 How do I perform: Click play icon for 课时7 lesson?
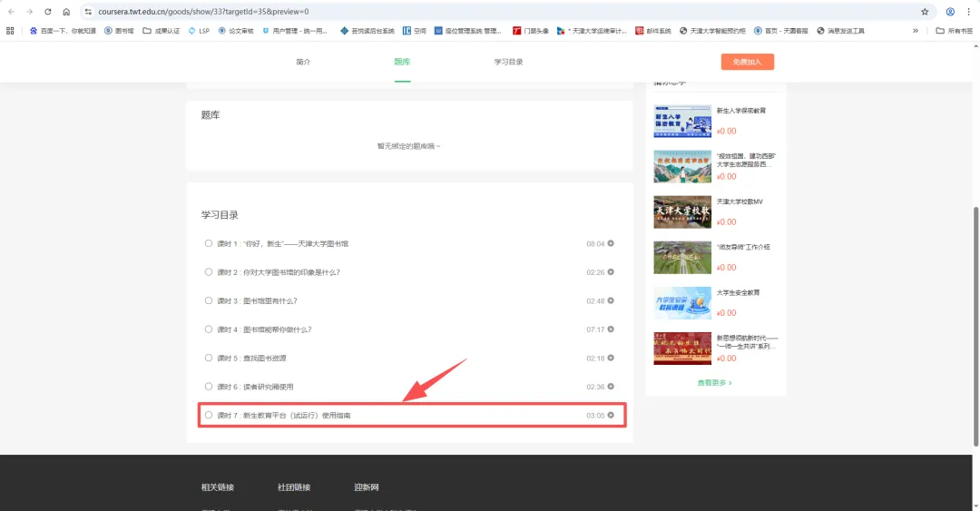(611, 416)
